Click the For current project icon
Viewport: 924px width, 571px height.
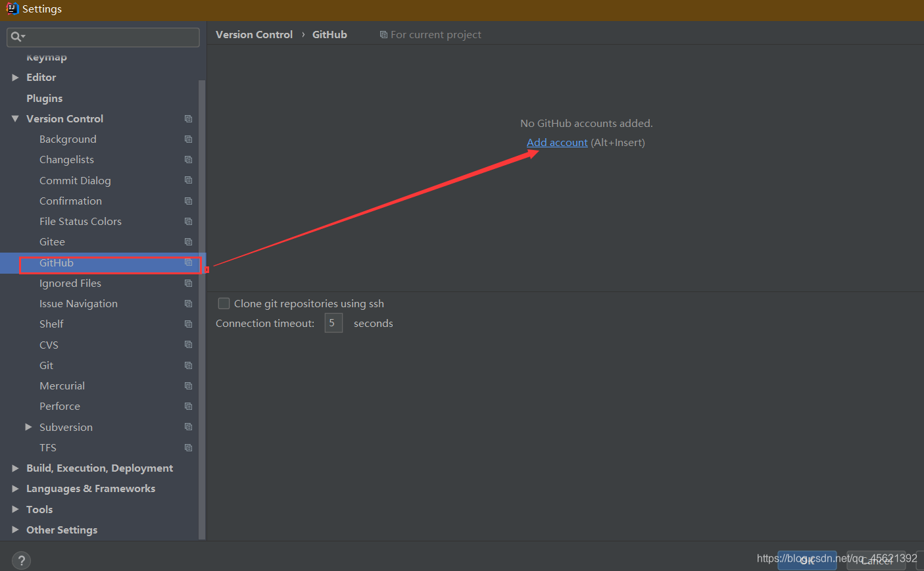click(383, 35)
